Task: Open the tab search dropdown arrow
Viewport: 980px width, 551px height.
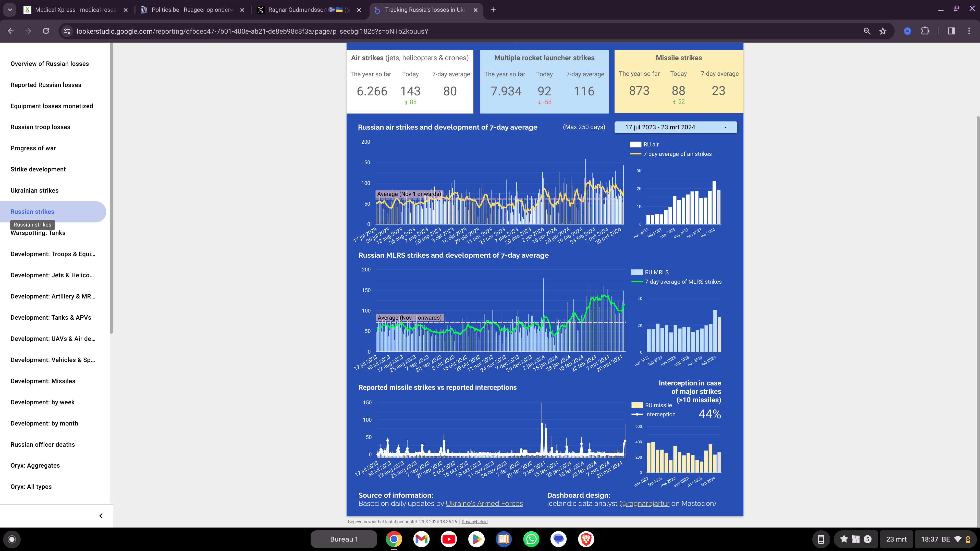Action: tap(10, 10)
